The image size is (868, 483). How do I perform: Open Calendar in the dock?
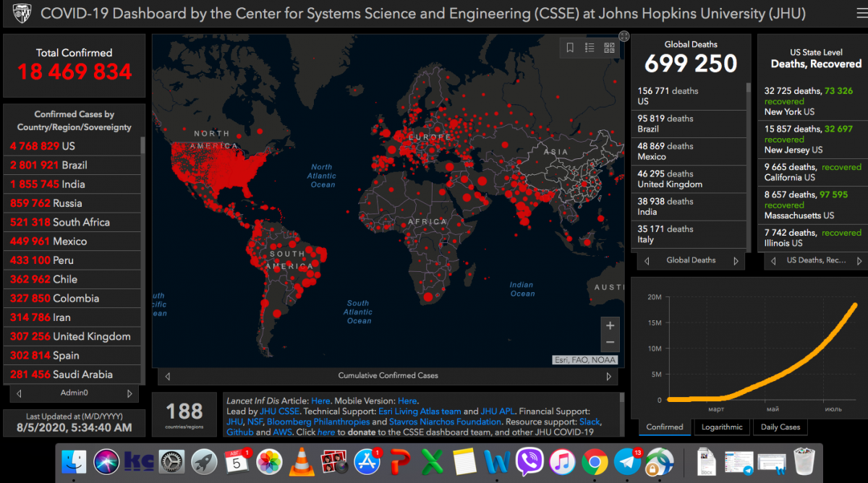(236, 461)
